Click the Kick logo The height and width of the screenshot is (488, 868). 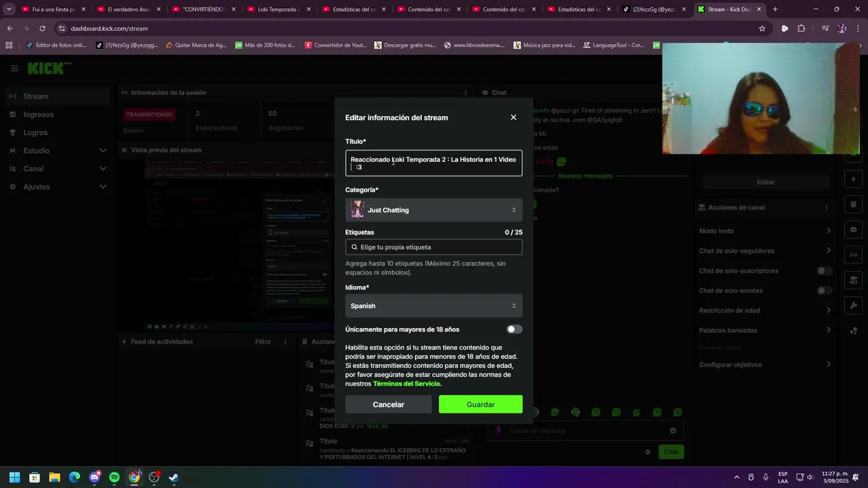coord(49,68)
